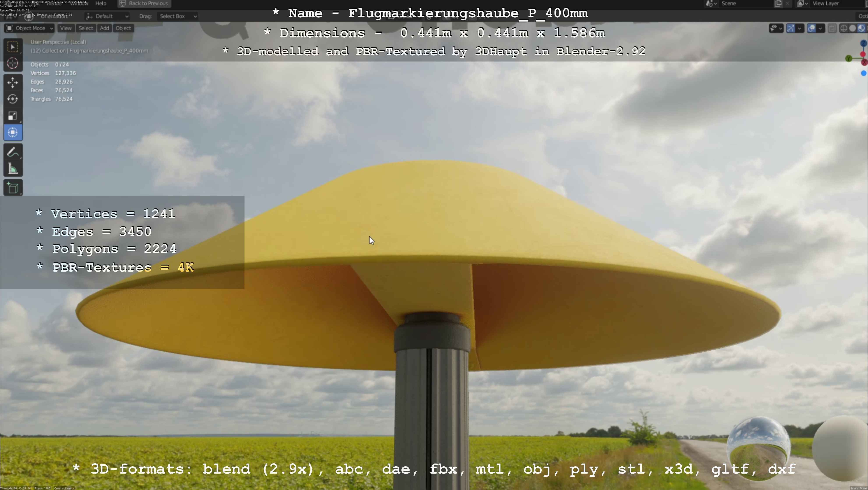Click the blue Z axis gizmo

point(863,43)
